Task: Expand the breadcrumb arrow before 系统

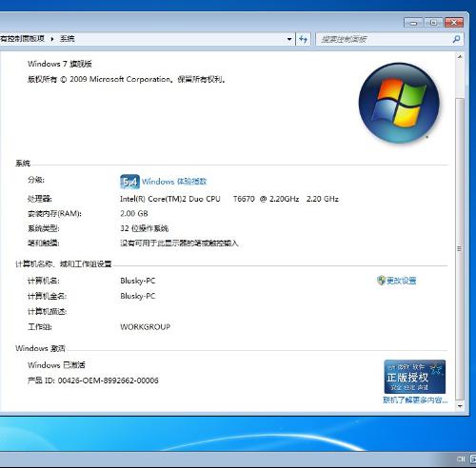Action: pos(52,39)
